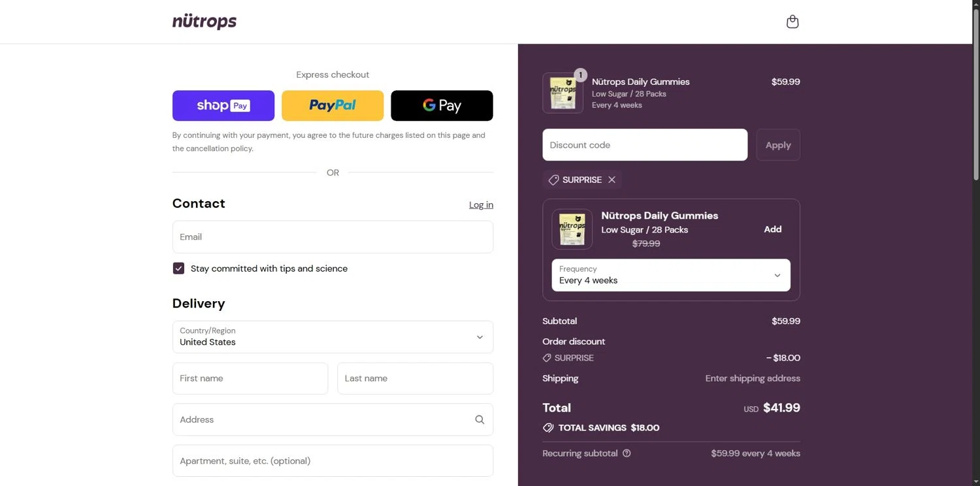Remove SURPRISE discount code with X
This screenshot has height=486, width=980.
click(x=612, y=180)
